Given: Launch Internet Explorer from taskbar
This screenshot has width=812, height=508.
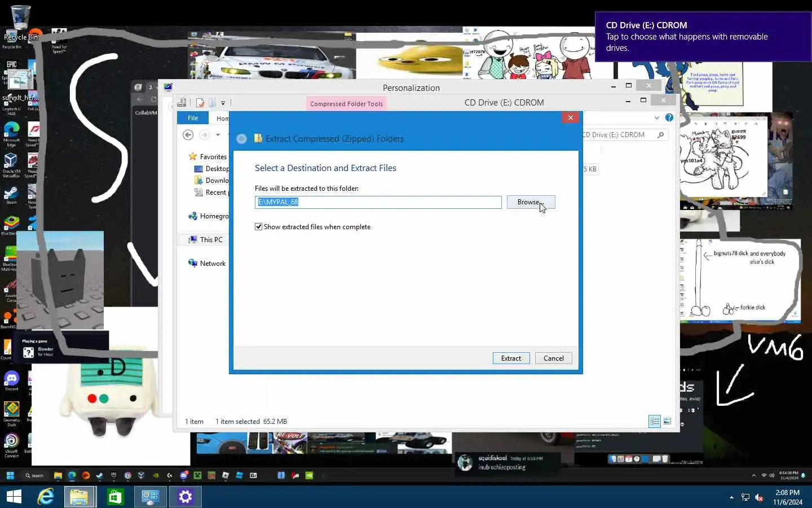Looking at the screenshot, I should pyautogui.click(x=45, y=497).
